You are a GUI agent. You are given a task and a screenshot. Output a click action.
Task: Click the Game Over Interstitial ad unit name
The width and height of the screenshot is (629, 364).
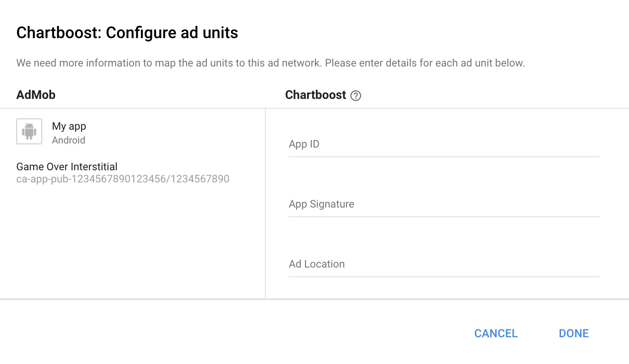pyautogui.click(x=66, y=167)
